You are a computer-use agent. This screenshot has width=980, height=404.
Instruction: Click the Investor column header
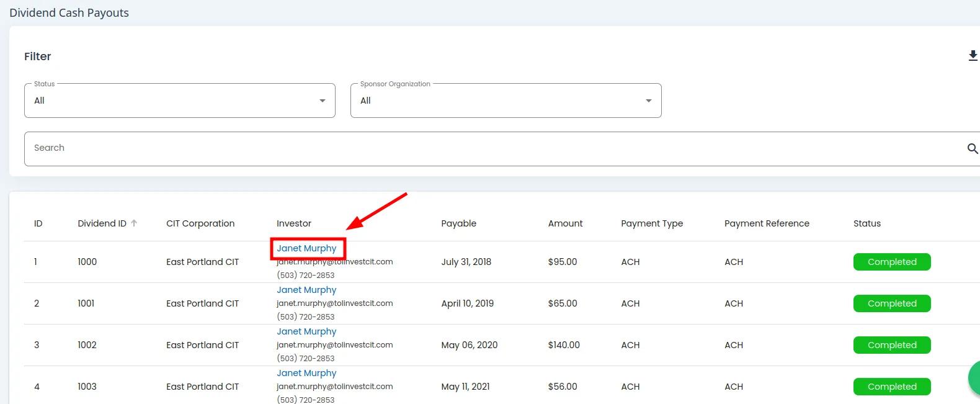tap(294, 223)
